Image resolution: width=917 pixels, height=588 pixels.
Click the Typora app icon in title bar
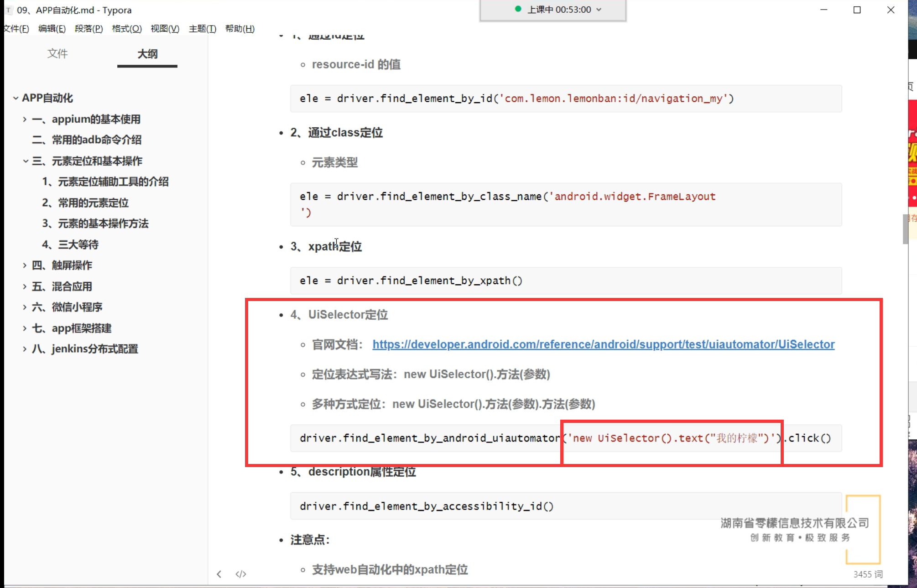[x=8, y=10]
